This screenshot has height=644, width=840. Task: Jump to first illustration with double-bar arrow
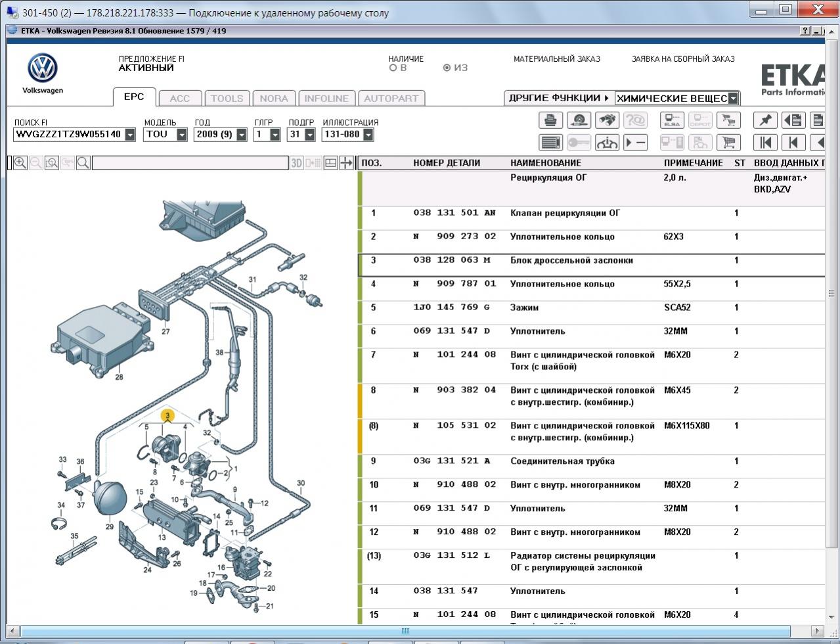click(765, 142)
